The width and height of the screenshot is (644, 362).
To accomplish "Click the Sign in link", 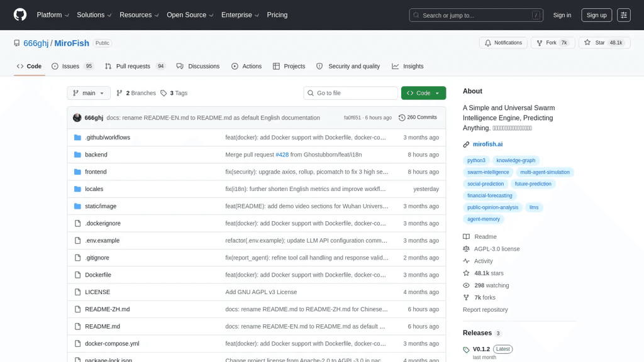I will click(562, 15).
